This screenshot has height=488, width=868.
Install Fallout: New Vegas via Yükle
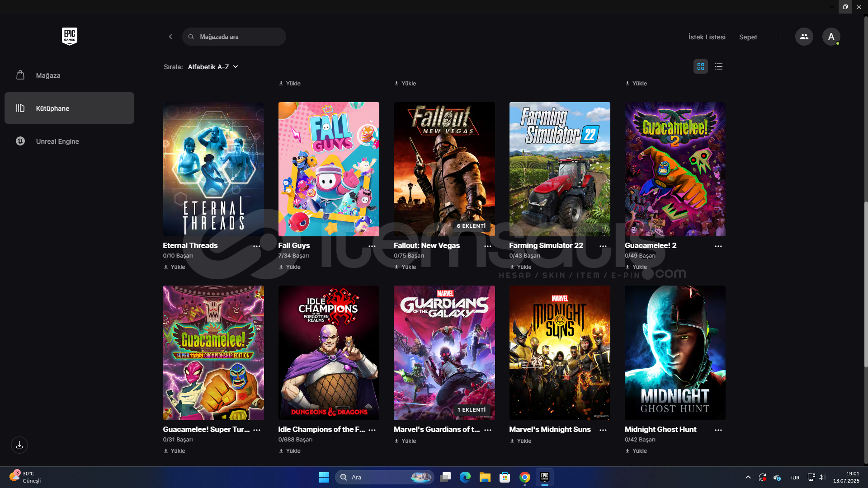(405, 267)
